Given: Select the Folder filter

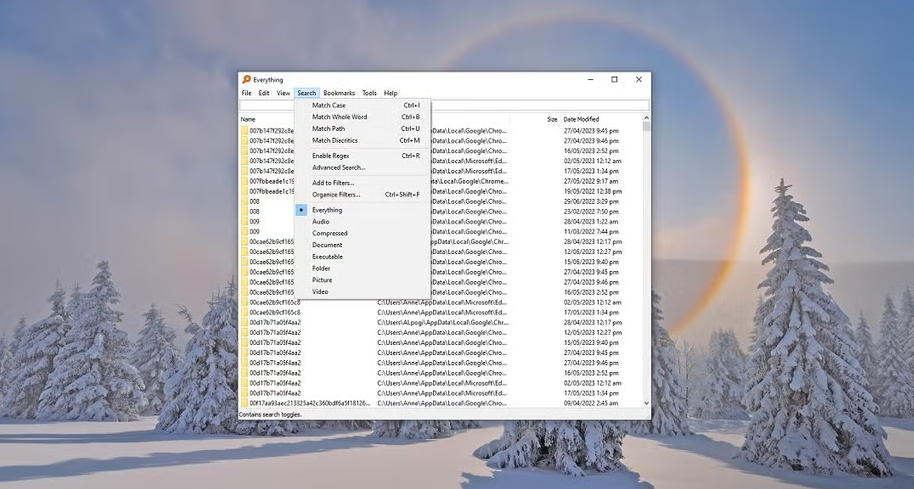Looking at the screenshot, I should (363, 268).
